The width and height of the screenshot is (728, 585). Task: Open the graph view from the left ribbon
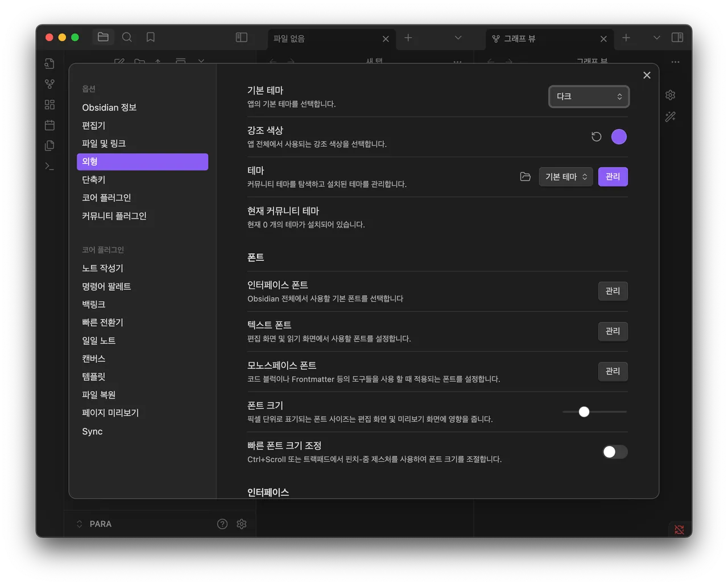[x=49, y=84]
